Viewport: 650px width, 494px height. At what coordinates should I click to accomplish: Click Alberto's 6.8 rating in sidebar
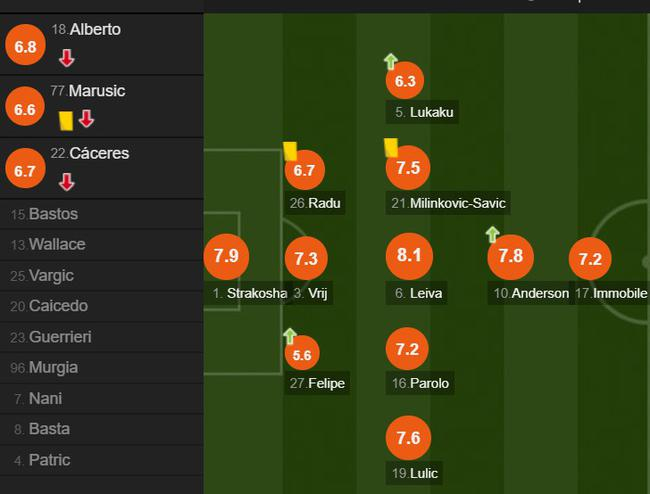[x=25, y=46]
